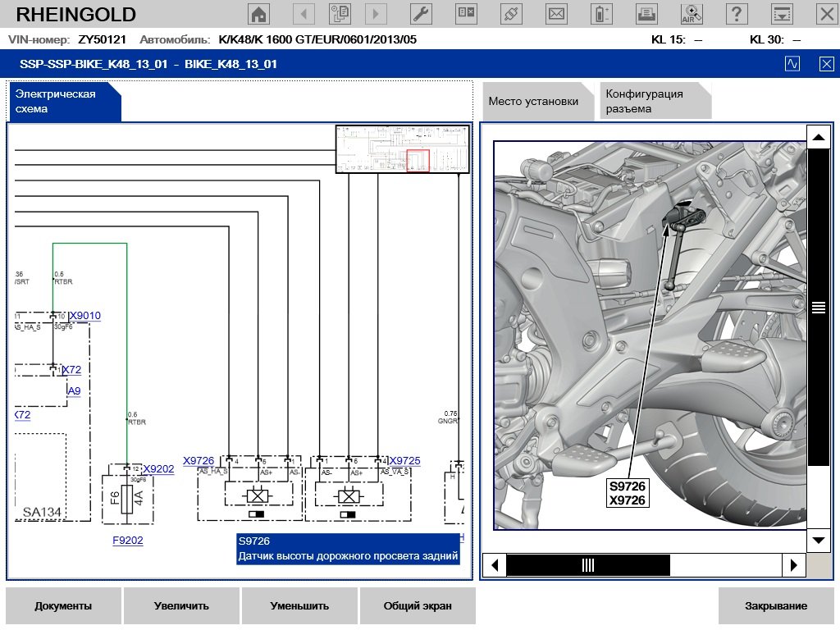Click the horizontal scrollbar thumb under image
Screen dimensions: 840x630
587,565
